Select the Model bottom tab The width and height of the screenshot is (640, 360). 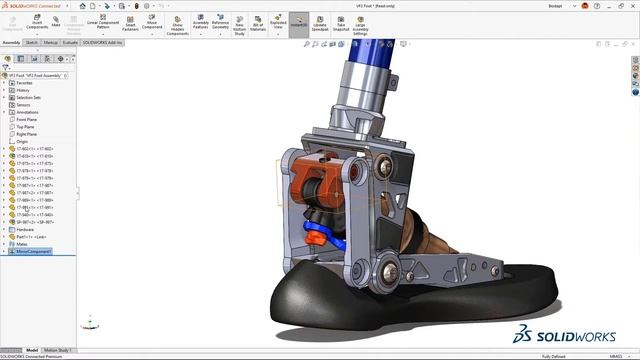[x=32, y=350]
